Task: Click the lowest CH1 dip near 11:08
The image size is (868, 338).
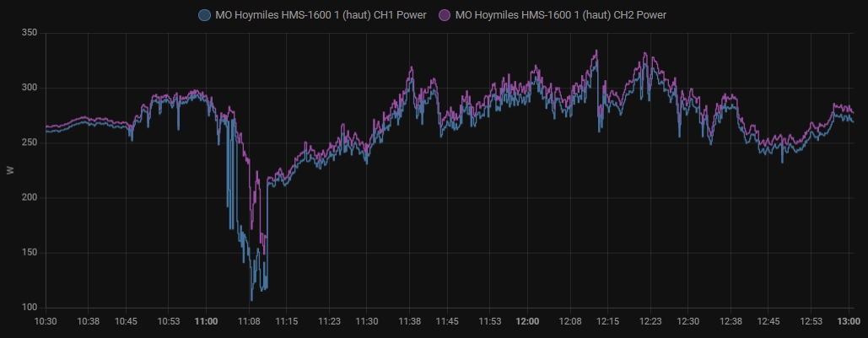Action: (x=251, y=299)
